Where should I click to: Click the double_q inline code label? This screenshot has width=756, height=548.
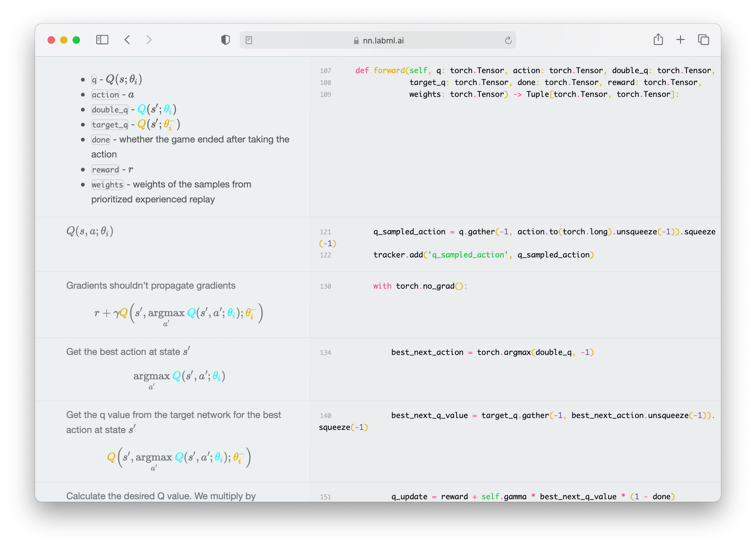coord(110,110)
